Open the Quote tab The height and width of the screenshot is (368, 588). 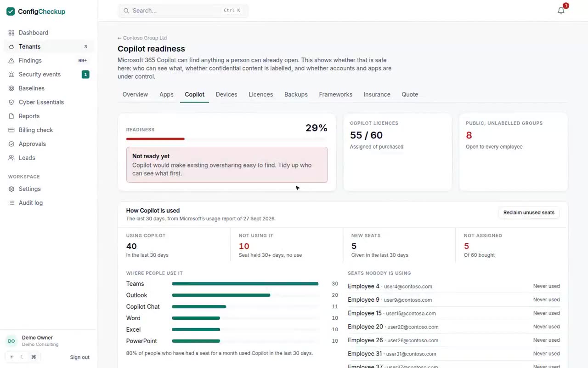[410, 94]
